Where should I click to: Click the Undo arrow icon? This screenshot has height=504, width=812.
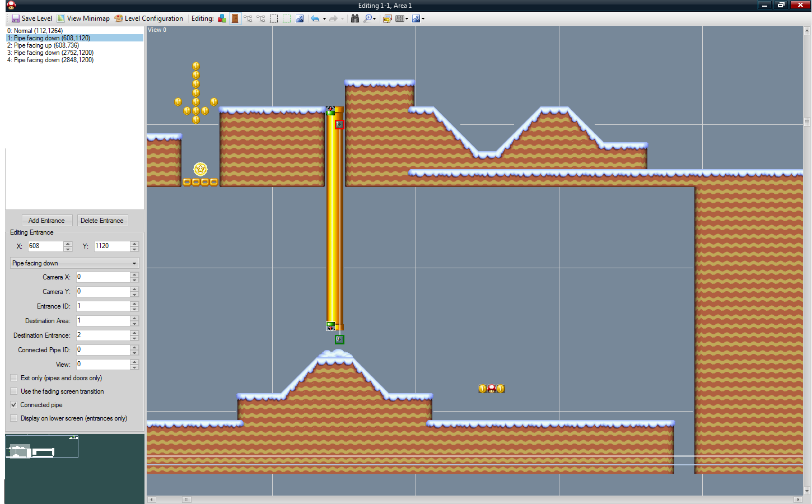(316, 18)
